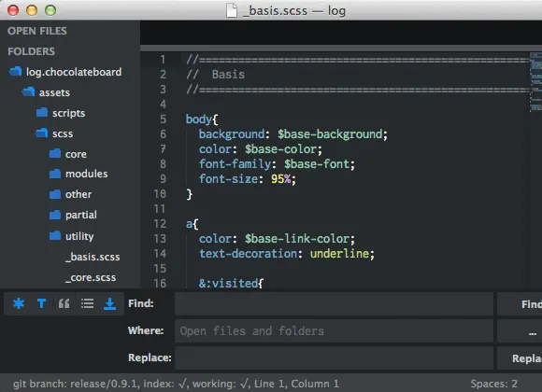Open the Where ellipsis options button

[520, 331]
